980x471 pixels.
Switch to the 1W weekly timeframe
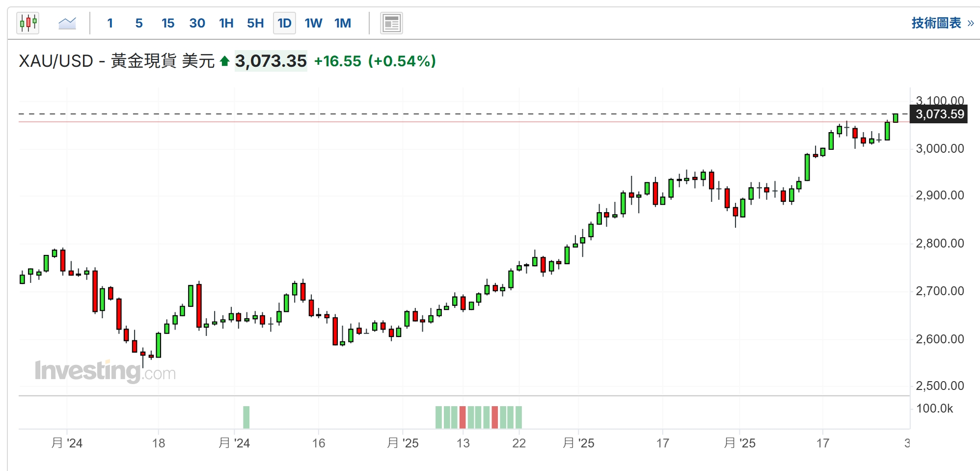pos(313,23)
